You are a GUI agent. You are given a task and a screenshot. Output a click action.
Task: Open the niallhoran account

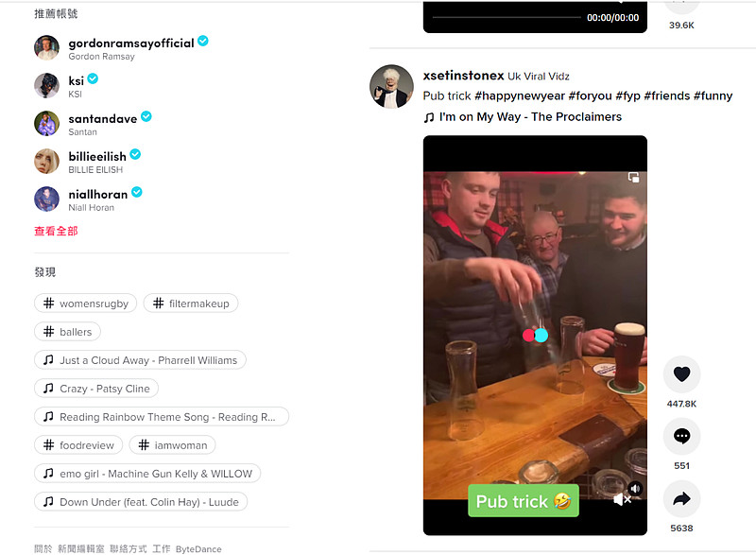pos(99,194)
